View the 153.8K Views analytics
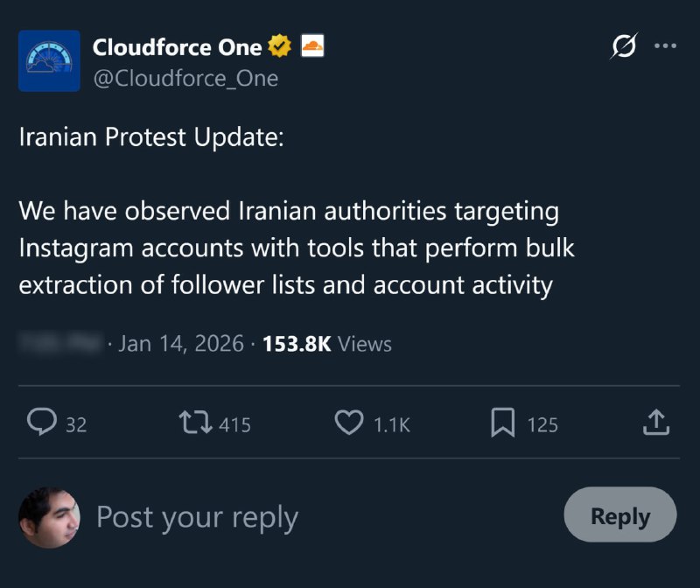Screen dimensions: 700x588 [x=326, y=344]
